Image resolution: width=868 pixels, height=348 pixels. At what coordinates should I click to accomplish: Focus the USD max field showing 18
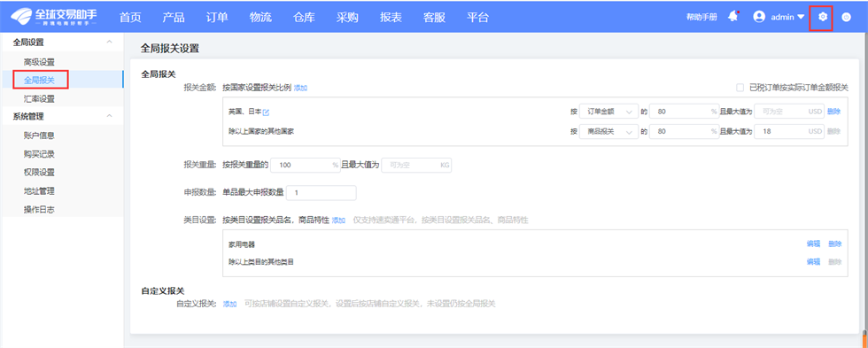tap(789, 132)
